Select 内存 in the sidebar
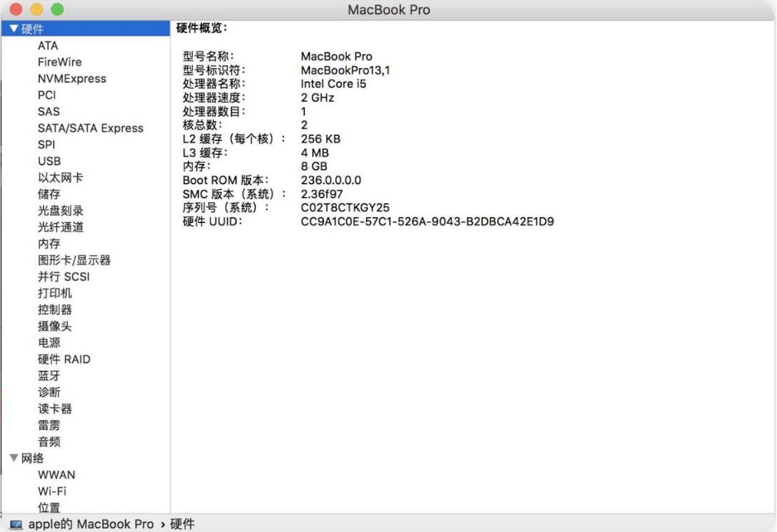Screen dimensions: 777x532 tap(48, 244)
